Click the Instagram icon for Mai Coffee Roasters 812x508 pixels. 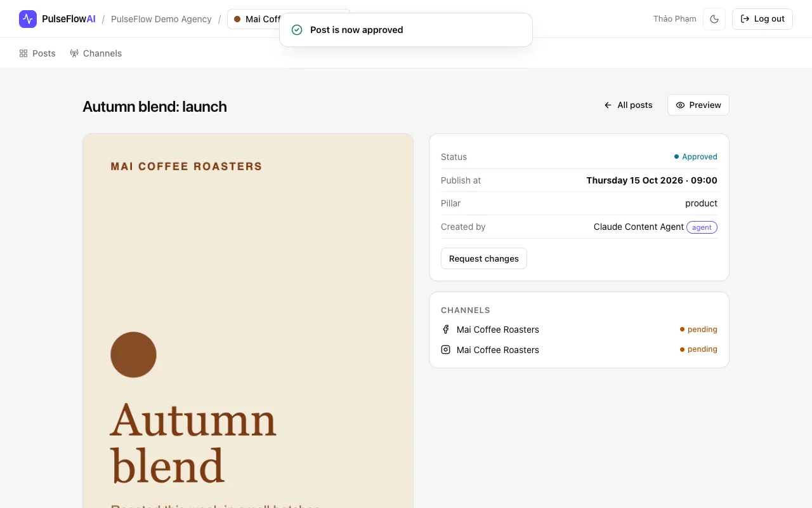[445, 349]
